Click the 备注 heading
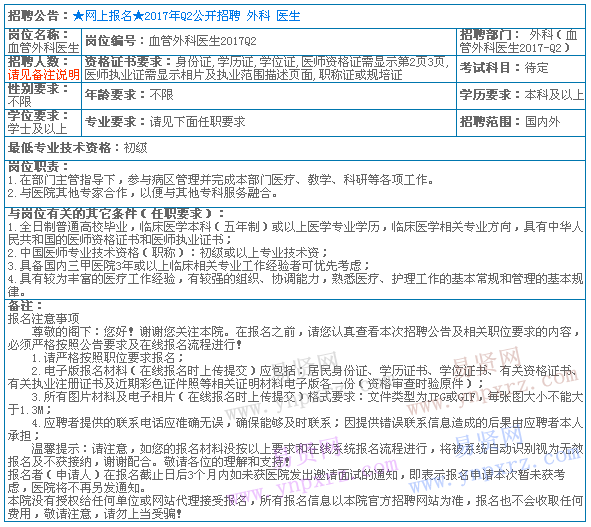This screenshot has width=591, height=527. click(x=25, y=305)
